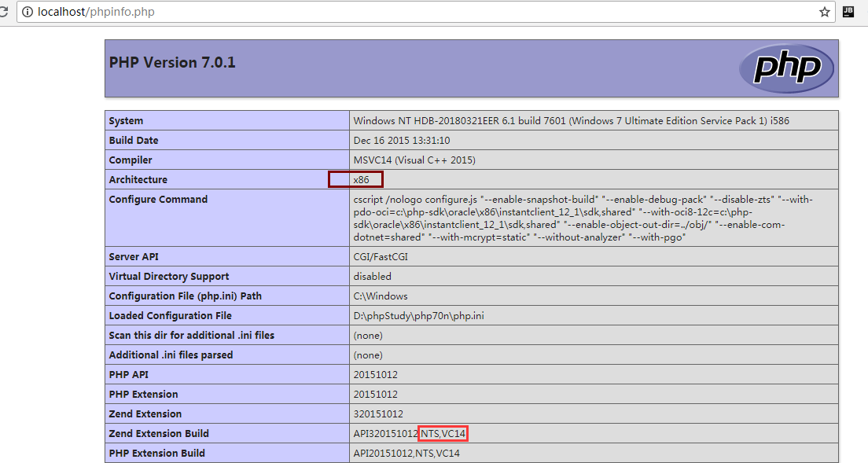The width and height of the screenshot is (868, 463).
Task: Click the D:\phpStudy\php70n\php.ini path
Action: click(418, 316)
